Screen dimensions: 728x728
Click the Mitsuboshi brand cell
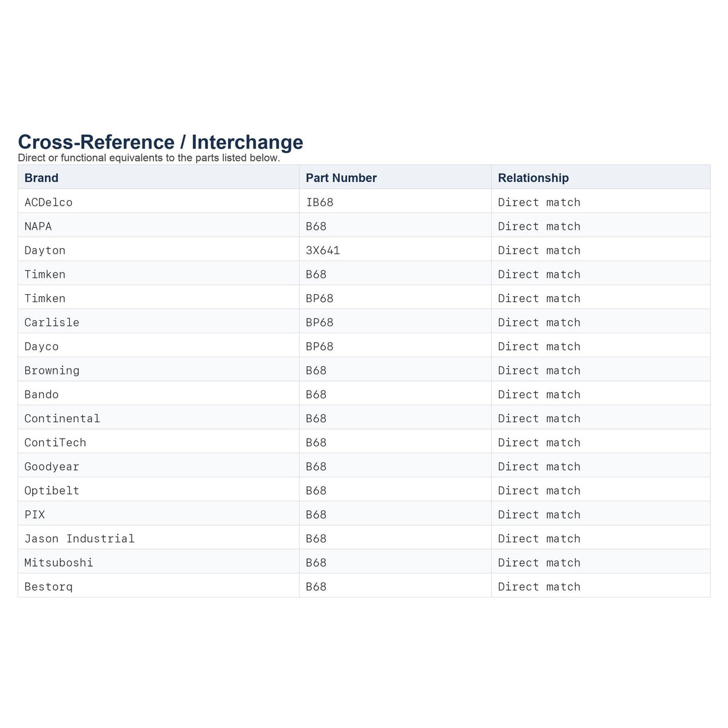pyautogui.click(x=158, y=562)
